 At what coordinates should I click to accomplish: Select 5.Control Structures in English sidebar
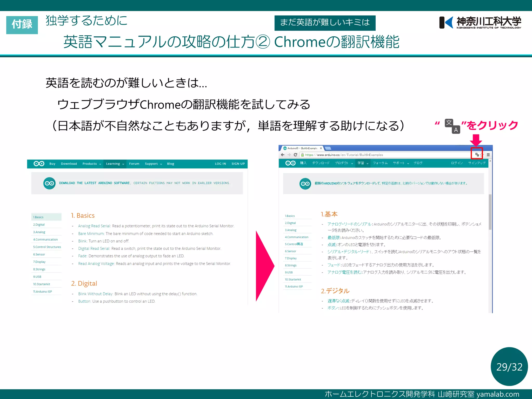[x=46, y=247]
